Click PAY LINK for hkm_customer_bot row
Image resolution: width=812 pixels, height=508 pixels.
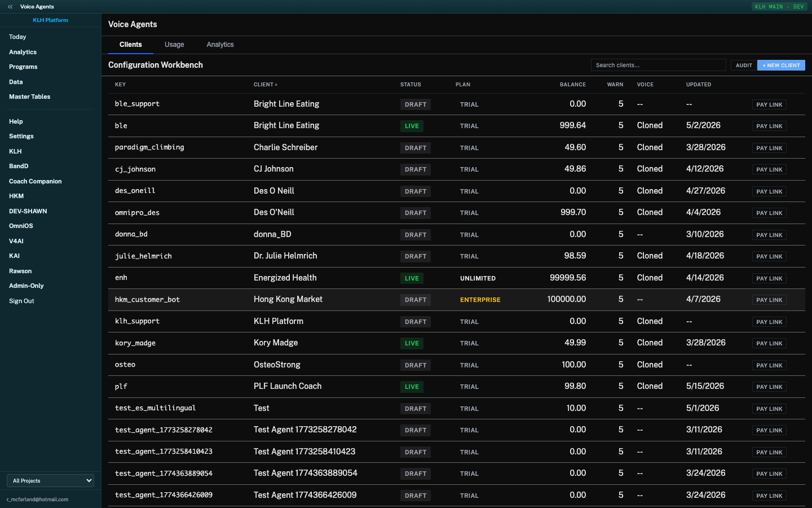click(769, 300)
